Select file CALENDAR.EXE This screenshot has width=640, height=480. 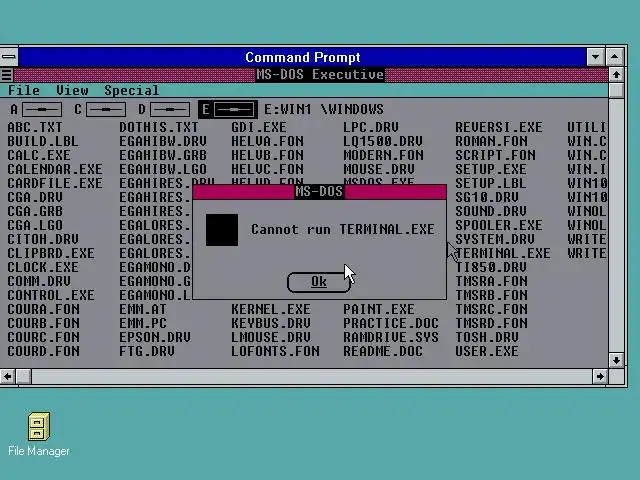(x=55, y=169)
